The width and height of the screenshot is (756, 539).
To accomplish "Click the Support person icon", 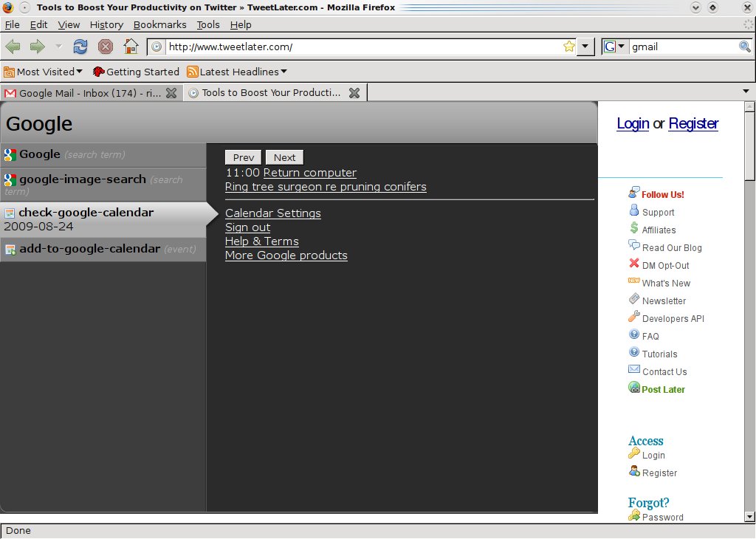I will point(634,210).
